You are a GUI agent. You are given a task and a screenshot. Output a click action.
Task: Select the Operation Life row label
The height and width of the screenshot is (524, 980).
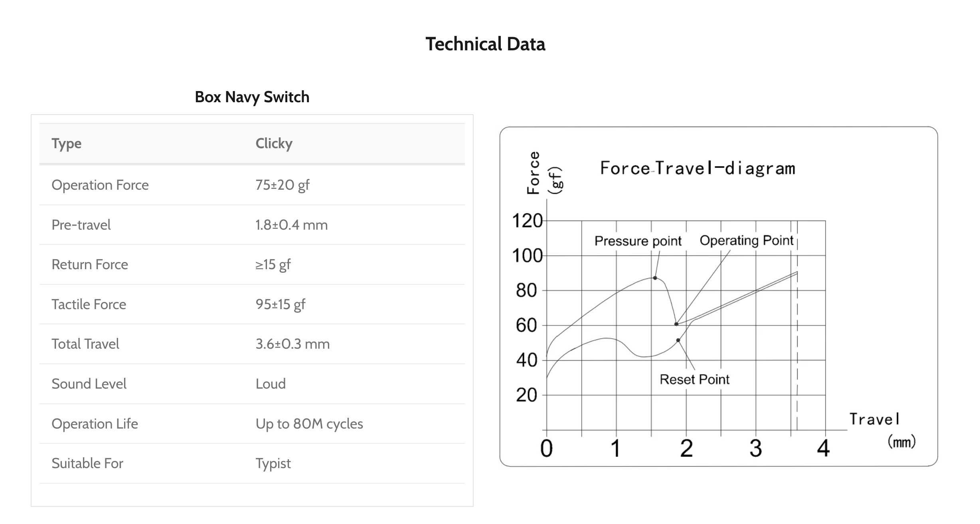95,424
